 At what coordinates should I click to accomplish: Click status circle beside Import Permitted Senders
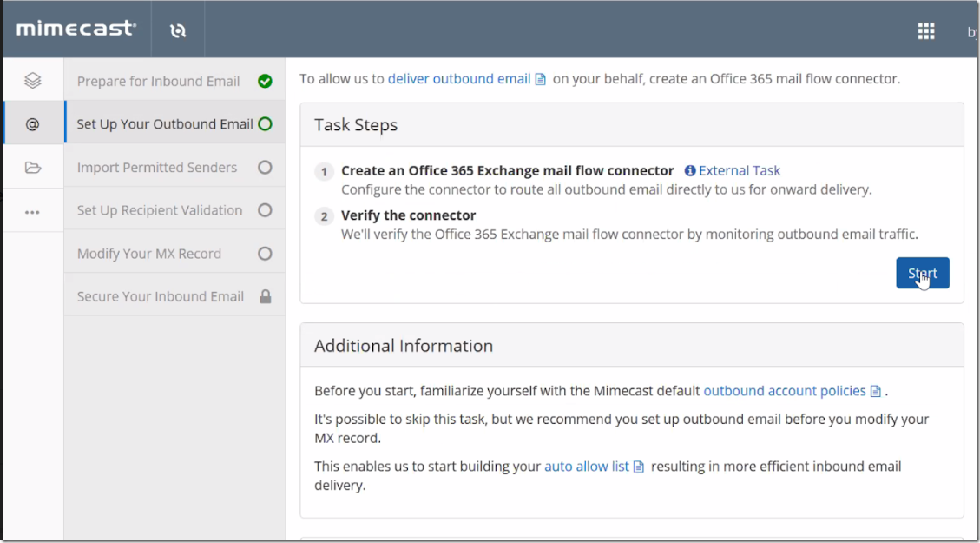tap(265, 167)
